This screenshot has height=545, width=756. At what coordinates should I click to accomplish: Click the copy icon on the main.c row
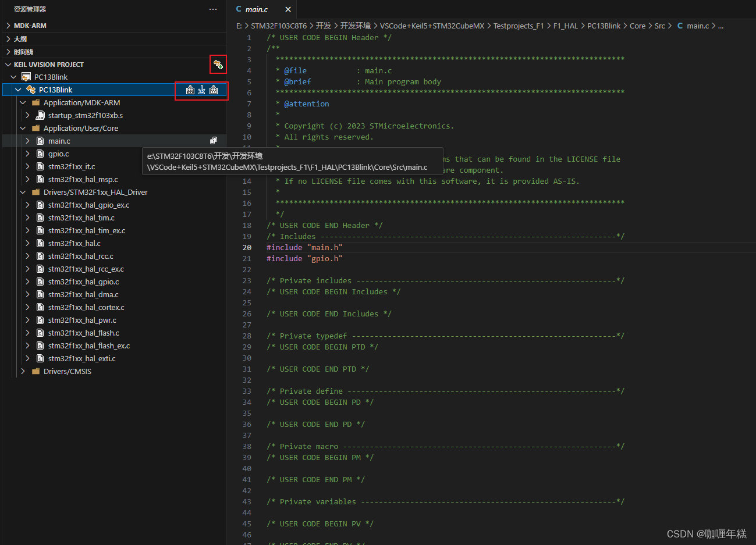click(x=214, y=141)
